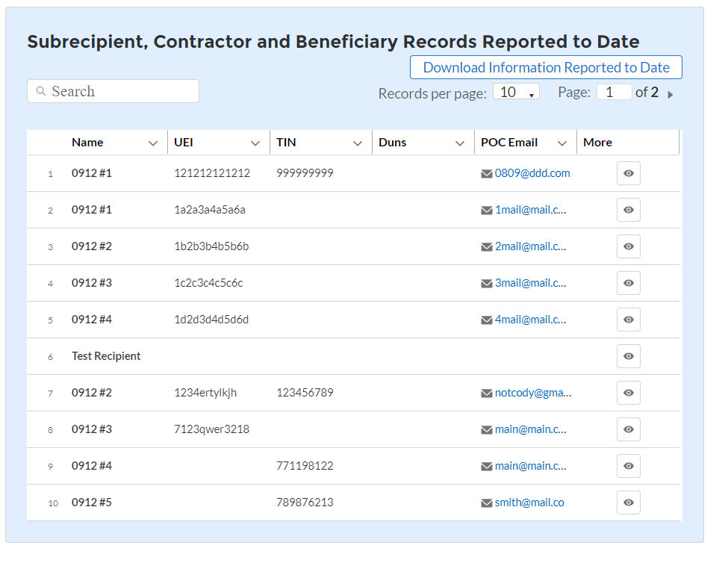This screenshot has height=563, width=728.
Task: Expand the Duns column chevron
Action: (460, 143)
